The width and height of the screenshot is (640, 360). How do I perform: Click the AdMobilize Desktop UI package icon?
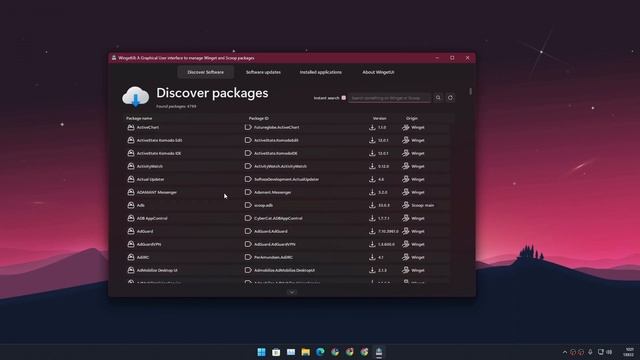click(x=131, y=270)
